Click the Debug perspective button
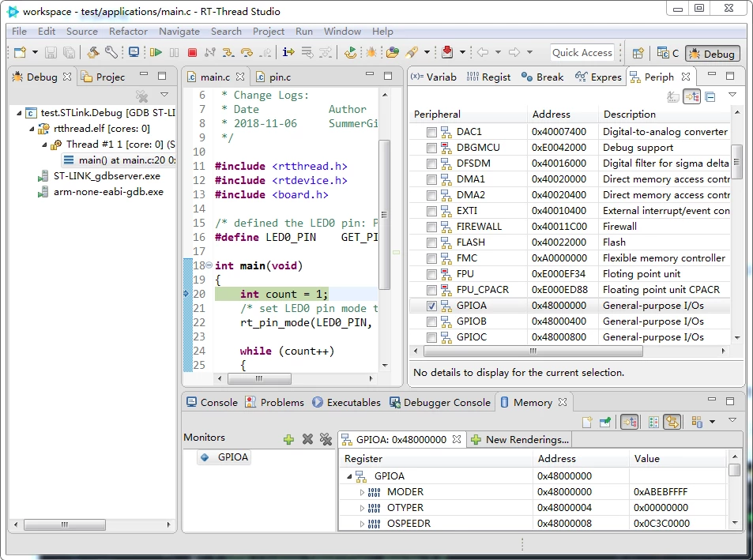This screenshot has height=560, width=753. click(x=713, y=54)
